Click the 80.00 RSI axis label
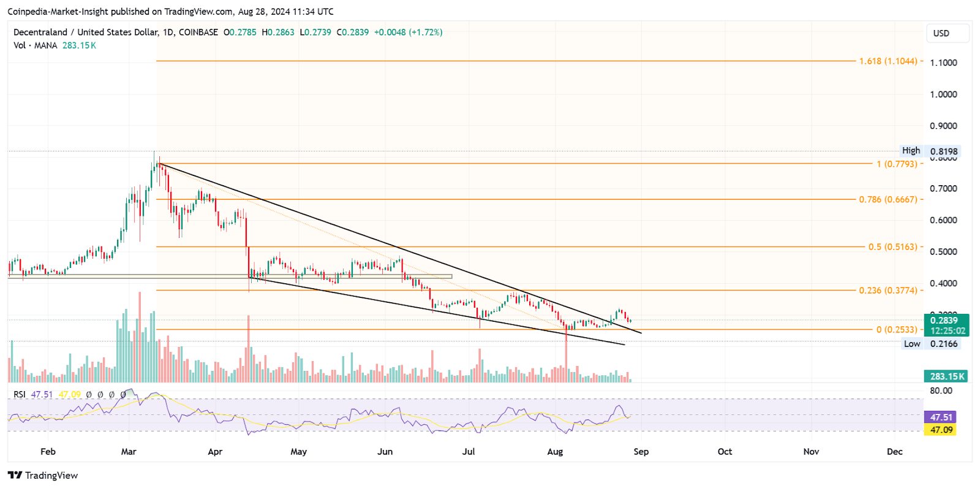 tap(941, 391)
